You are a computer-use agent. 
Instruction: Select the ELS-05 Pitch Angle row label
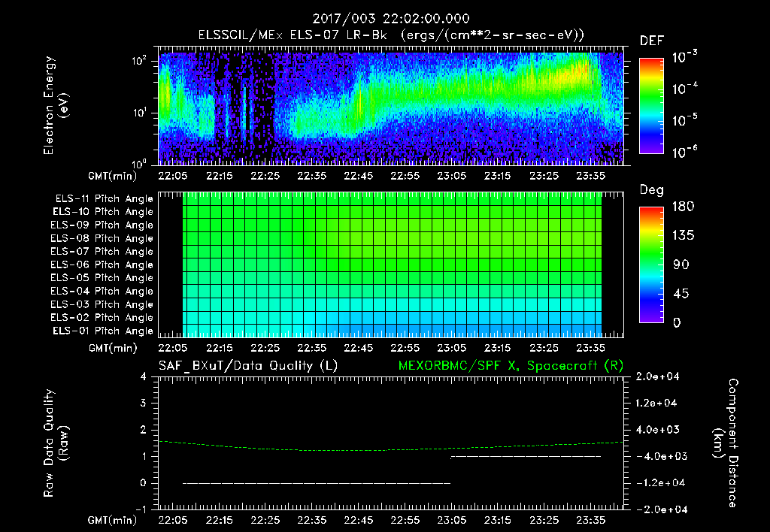coord(102,278)
